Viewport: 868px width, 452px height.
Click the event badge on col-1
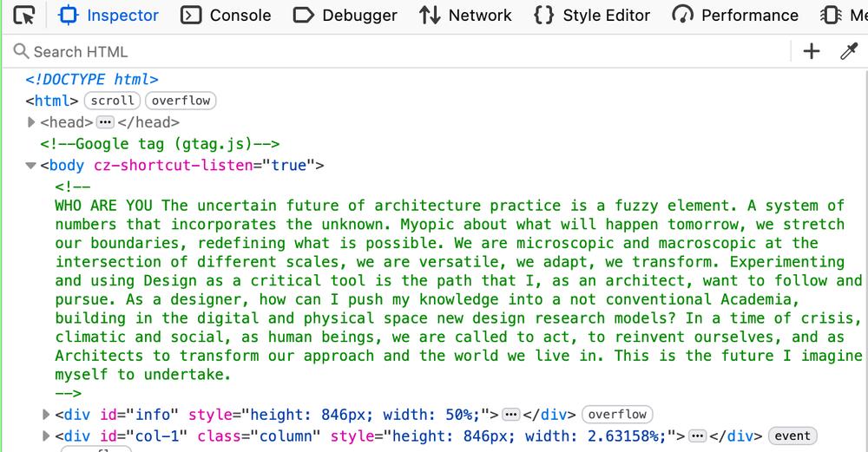click(792, 436)
